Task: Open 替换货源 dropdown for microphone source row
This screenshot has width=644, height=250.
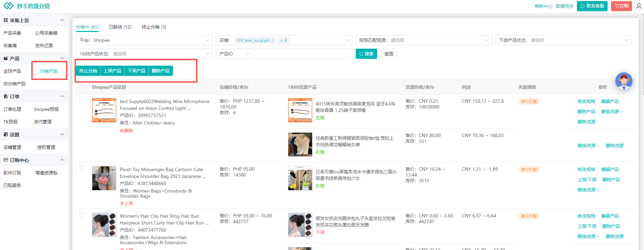Action: click(x=612, y=112)
